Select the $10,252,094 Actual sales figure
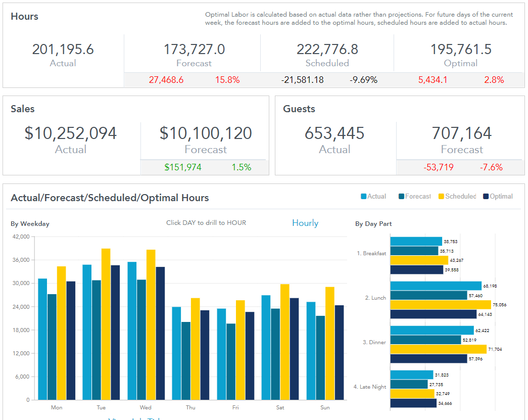Screen dimensions: 528x420 click(71, 133)
